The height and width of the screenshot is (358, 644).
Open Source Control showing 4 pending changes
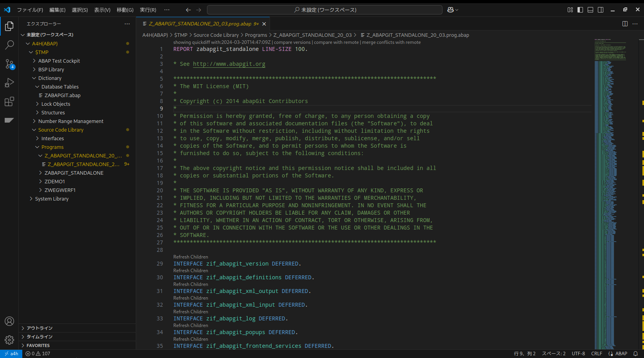[x=9, y=64]
